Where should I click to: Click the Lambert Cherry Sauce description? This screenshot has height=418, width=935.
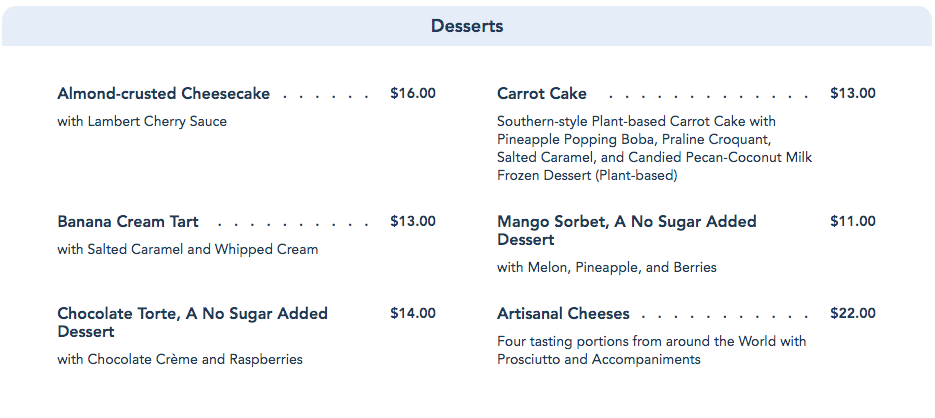[142, 122]
